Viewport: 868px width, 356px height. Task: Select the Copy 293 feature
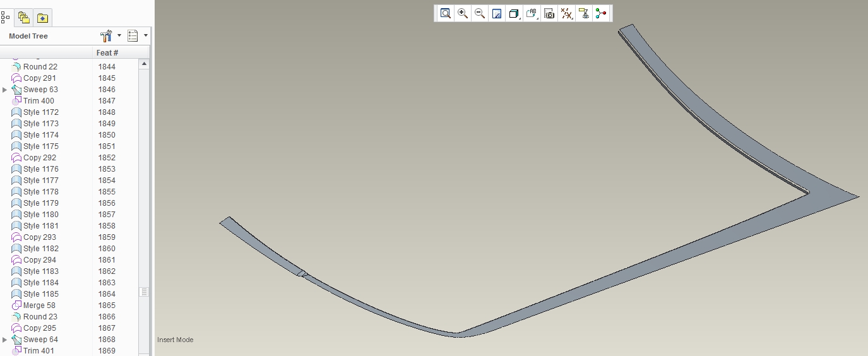[x=40, y=237]
